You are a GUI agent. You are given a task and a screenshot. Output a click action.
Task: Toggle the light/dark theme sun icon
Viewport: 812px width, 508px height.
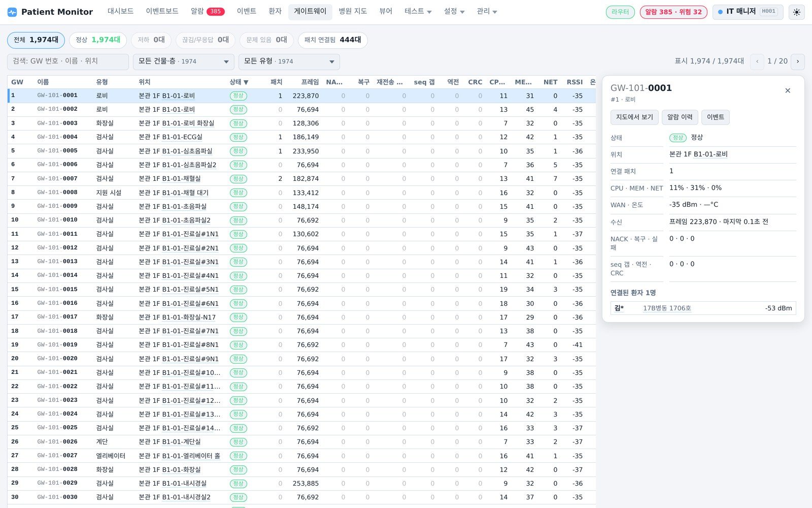(x=796, y=12)
